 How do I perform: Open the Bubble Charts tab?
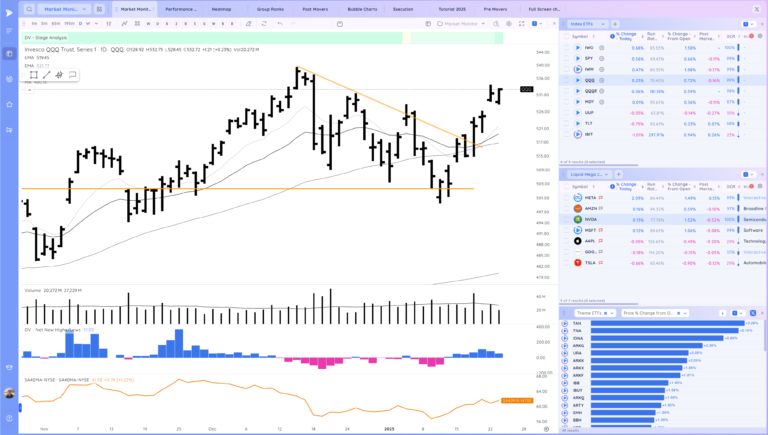pyautogui.click(x=363, y=8)
